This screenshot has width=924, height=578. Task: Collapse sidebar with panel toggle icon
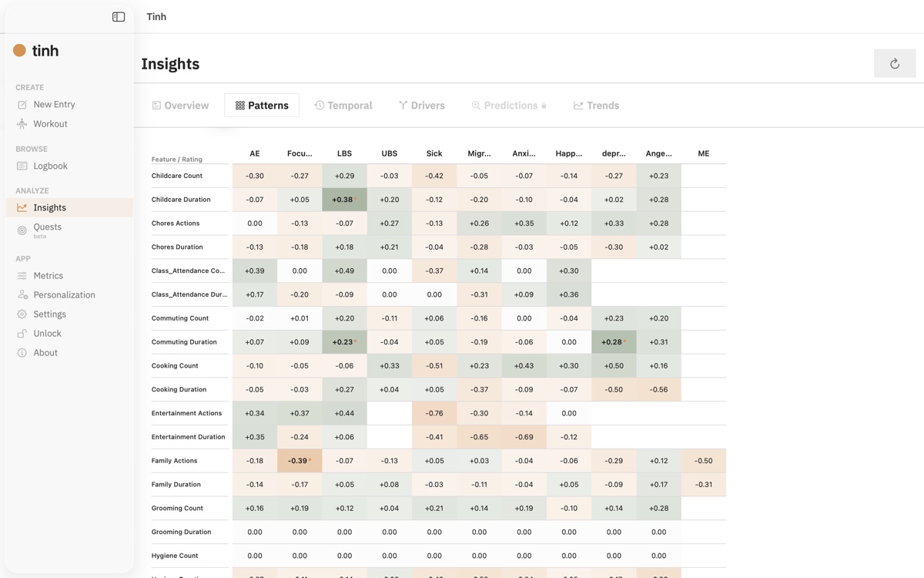pos(119,17)
